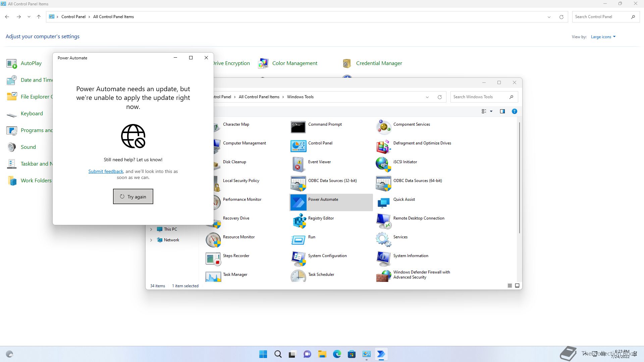Open the Run icon
Screen dimensions: 644x362
[298, 240]
